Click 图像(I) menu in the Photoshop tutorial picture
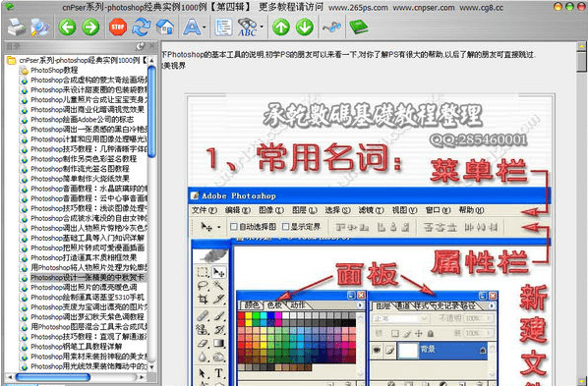This screenshot has height=386, width=588. point(271,210)
